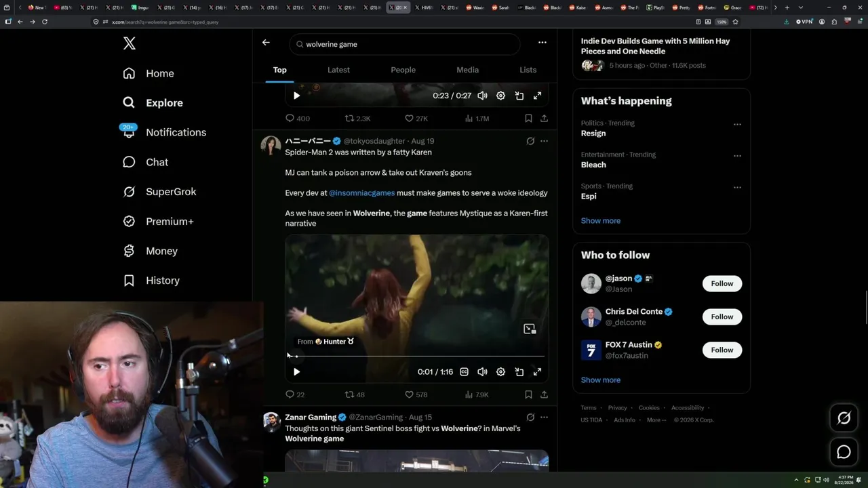Screen dimensions: 868x488
Task: Open more options for the Bleach trend
Action: (737, 155)
